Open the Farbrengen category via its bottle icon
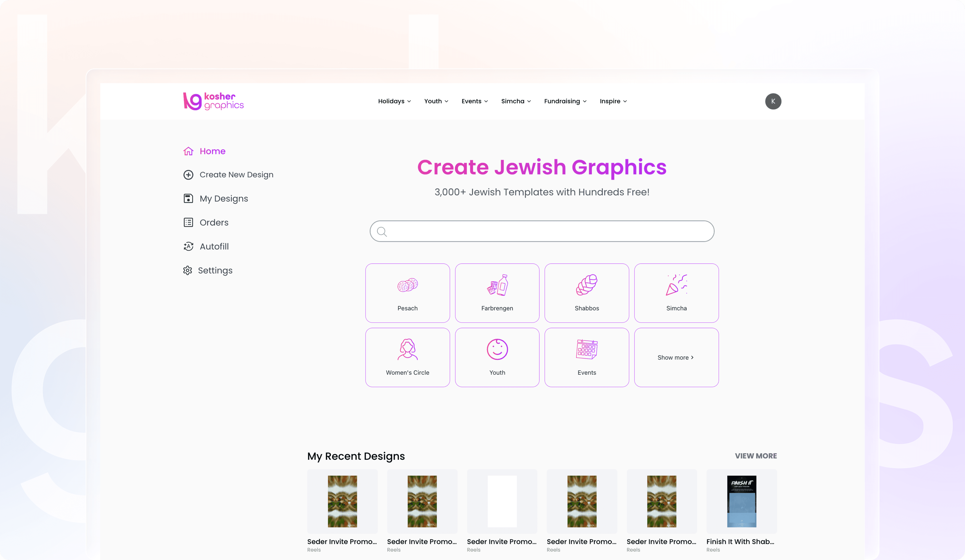The height and width of the screenshot is (560, 965). point(497,285)
